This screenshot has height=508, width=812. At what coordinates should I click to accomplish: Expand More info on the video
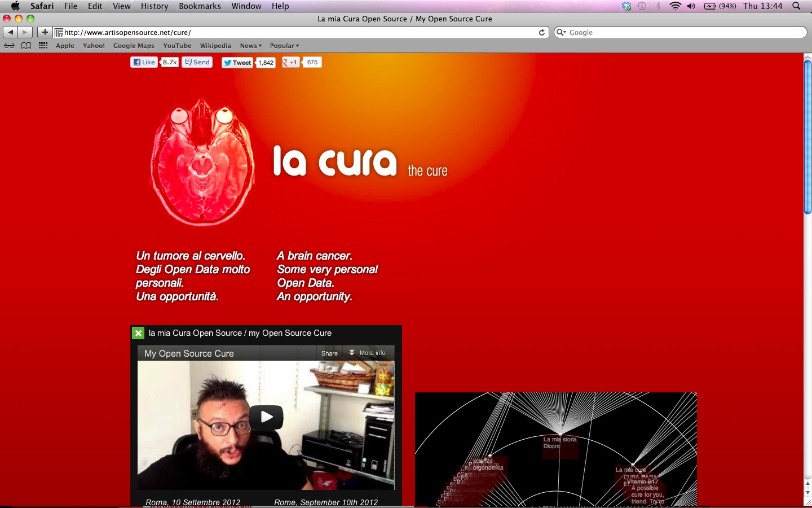(x=368, y=353)
